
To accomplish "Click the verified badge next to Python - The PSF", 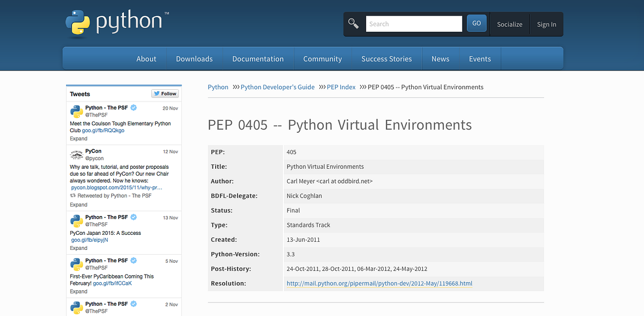I will [133, 107].
